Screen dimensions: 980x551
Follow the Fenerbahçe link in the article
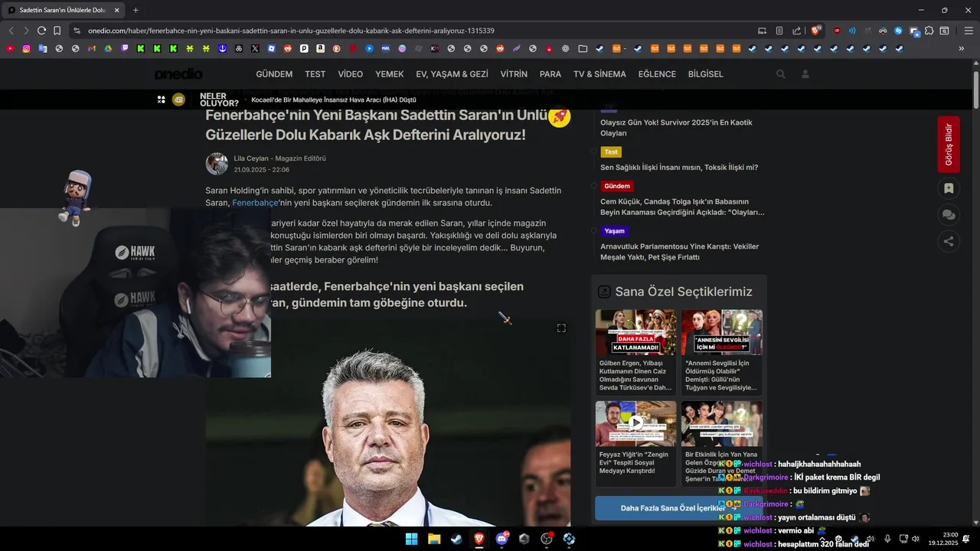(255, 203)
